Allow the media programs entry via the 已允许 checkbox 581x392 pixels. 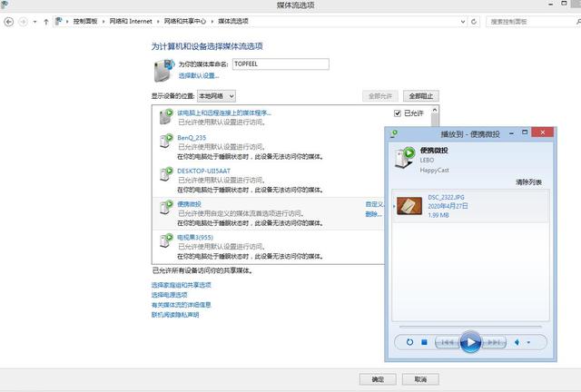click(398, 113)
